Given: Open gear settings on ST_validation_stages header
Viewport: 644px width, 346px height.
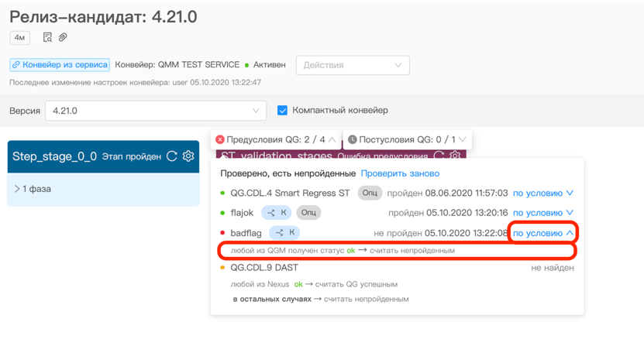Looking at the screenshot, I should 455,156.
